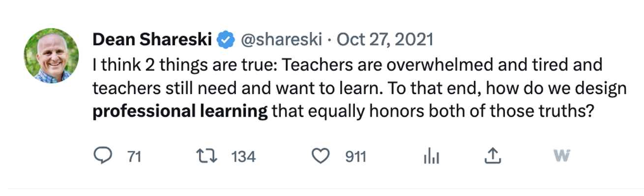Open tweet analytics bar chart icon
Screen dimensions: 644x196
(431, 157)
